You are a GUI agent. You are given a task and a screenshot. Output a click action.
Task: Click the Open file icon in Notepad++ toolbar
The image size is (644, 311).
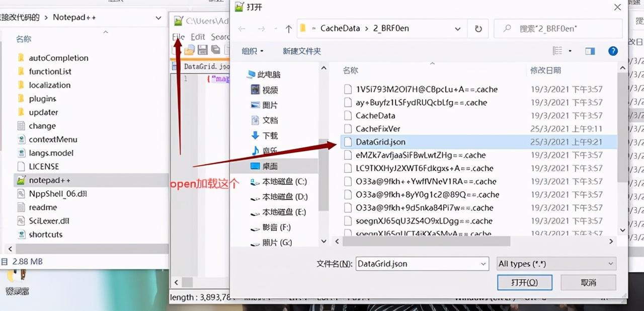click(x=189, y=50)
